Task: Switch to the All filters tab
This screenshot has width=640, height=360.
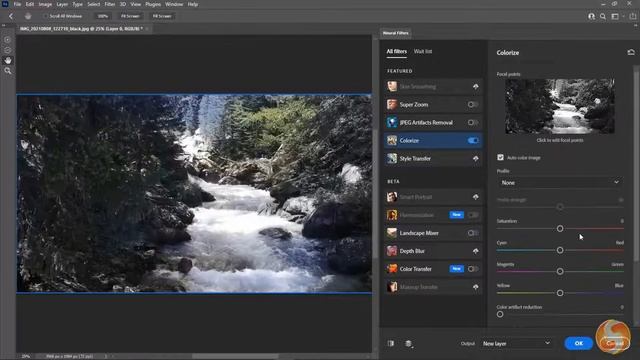Action: pos(396,51)
